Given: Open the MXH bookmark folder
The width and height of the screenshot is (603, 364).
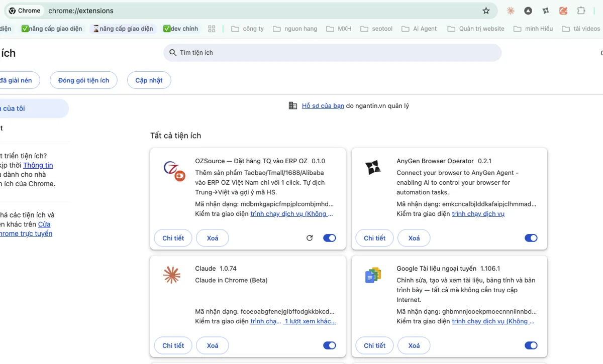Looking at the screenshot, I should coord(339,29).
